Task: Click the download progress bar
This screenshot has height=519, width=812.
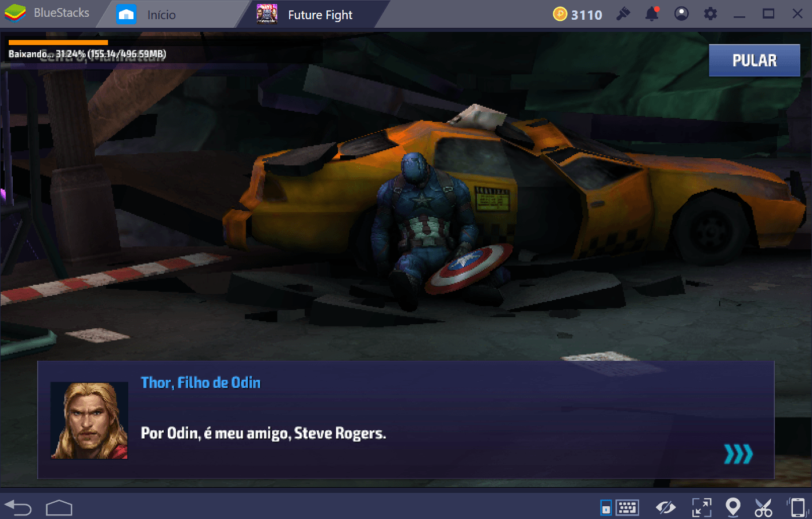Action: 58,42
